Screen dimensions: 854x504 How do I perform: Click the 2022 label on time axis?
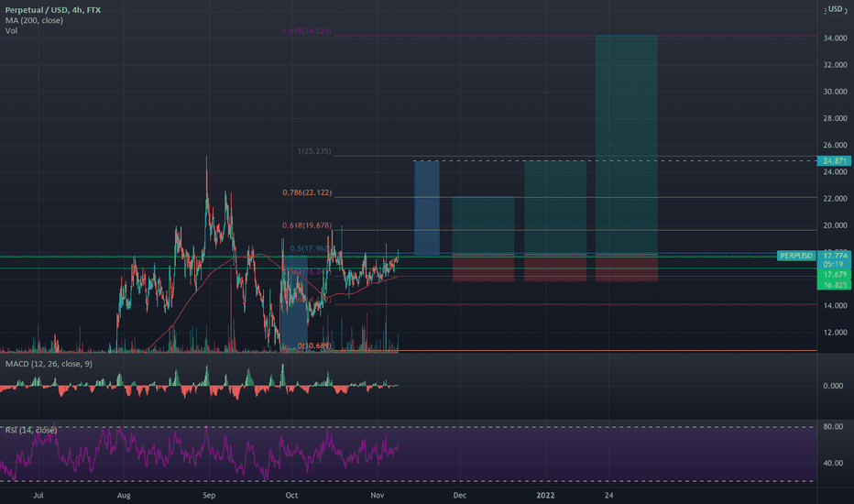(x=545, y=495)
